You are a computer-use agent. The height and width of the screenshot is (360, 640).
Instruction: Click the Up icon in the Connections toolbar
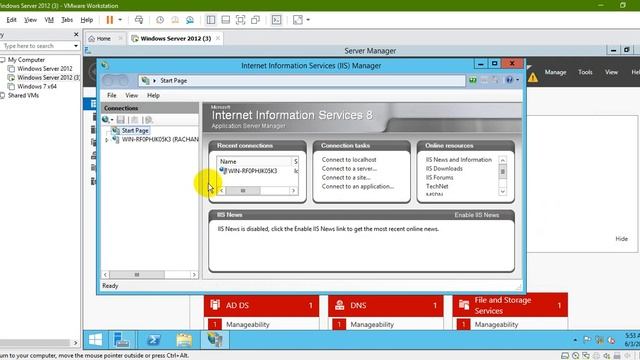pos(134,120)
